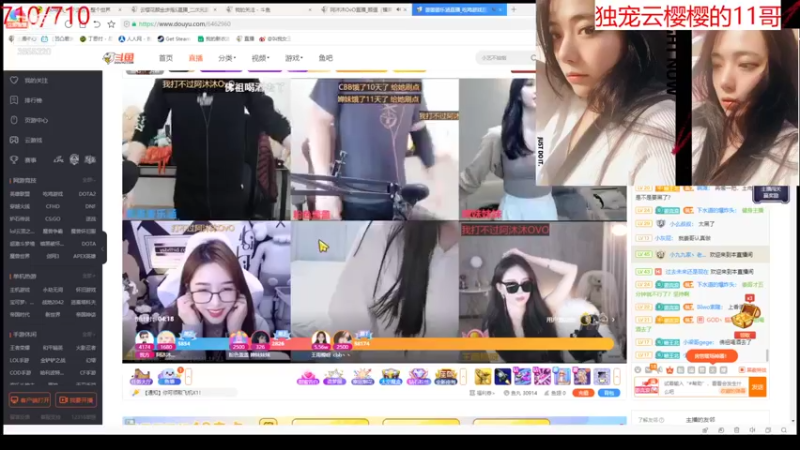Click the Douyu logo in the site header
Screen dimensions: 800x450
(118, 58)
